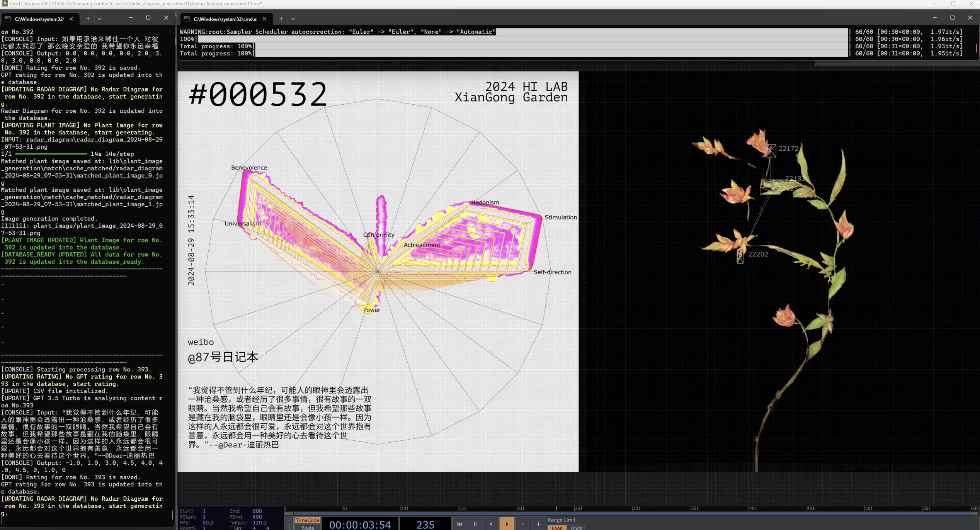Switch timeline to Beats mode
The width and height of the screenshot is (980, 530).
coord(308,528)
